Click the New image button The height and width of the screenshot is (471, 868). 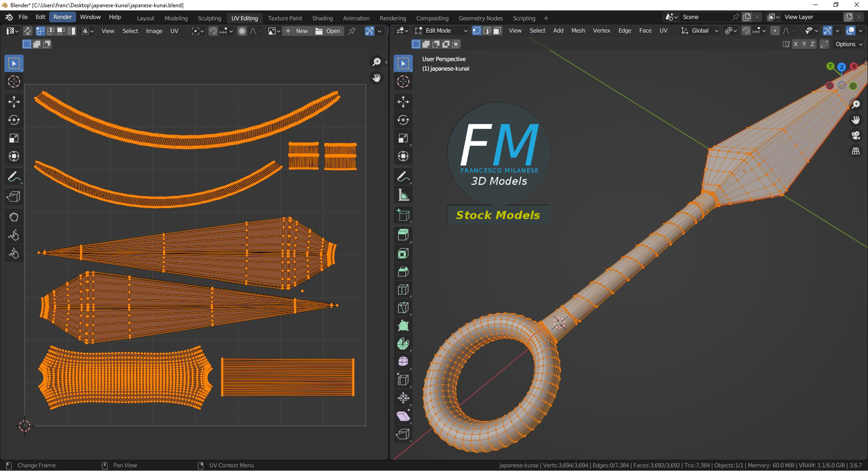pos(297,31)
